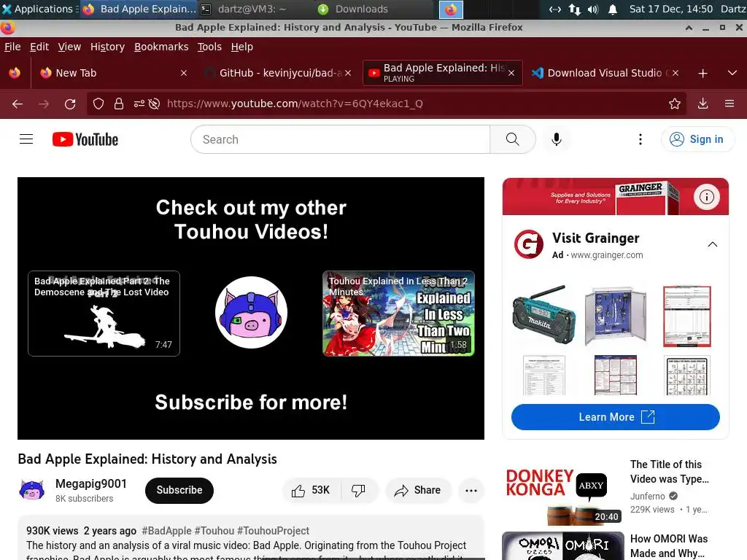Screen dimensions: 747x560
Task: Open Bad Apple Explained Part 2 end card
Action: point(104,314)
